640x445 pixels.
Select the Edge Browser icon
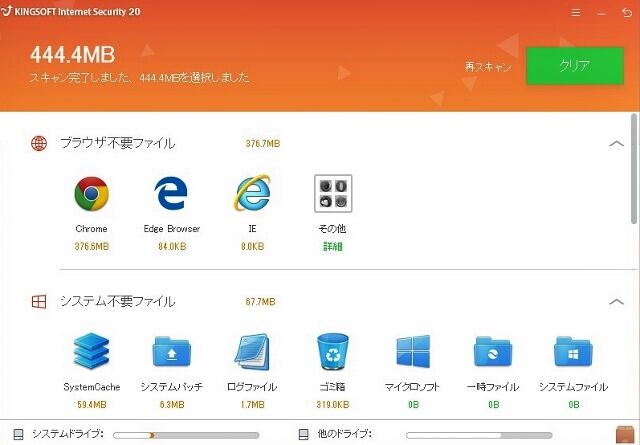171,193
